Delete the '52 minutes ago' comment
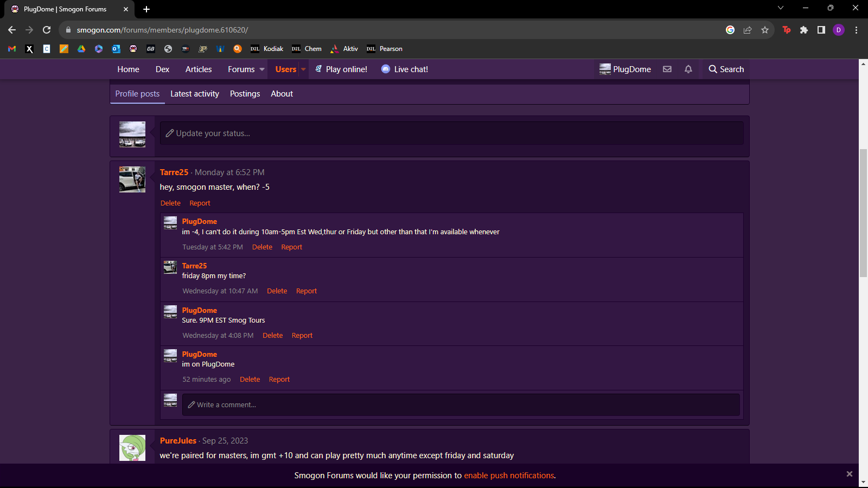868x488 pixels. [250, 380]
